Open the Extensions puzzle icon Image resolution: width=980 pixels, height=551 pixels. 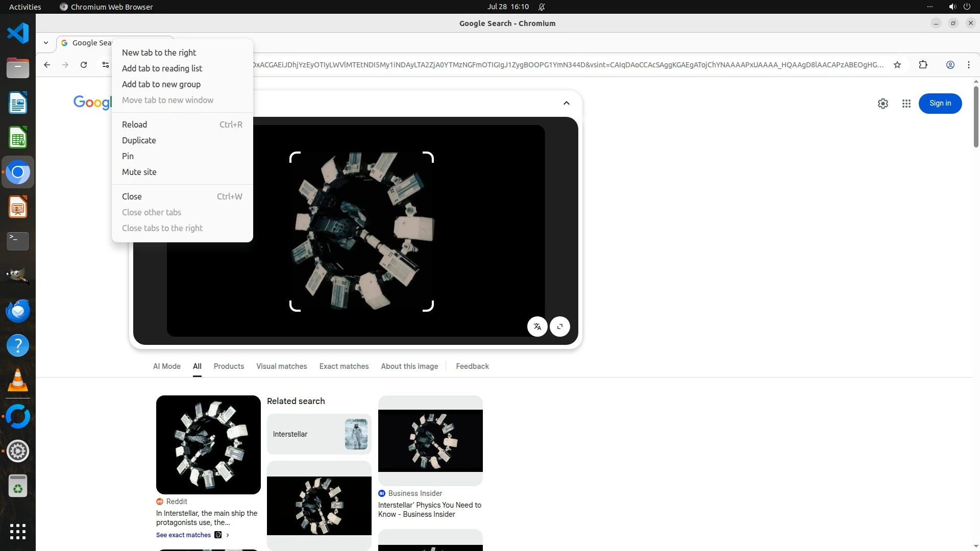pos(923,65)
